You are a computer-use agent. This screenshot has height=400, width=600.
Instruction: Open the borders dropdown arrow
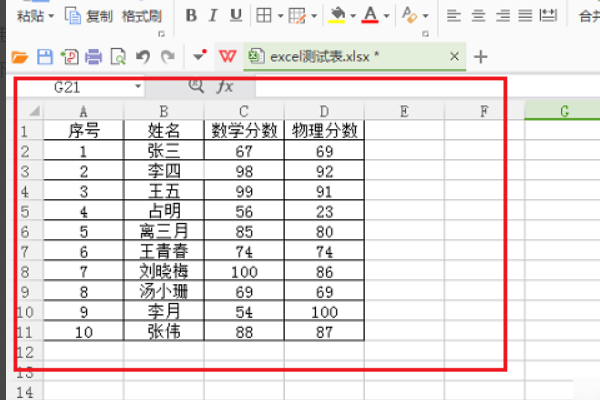280,16
